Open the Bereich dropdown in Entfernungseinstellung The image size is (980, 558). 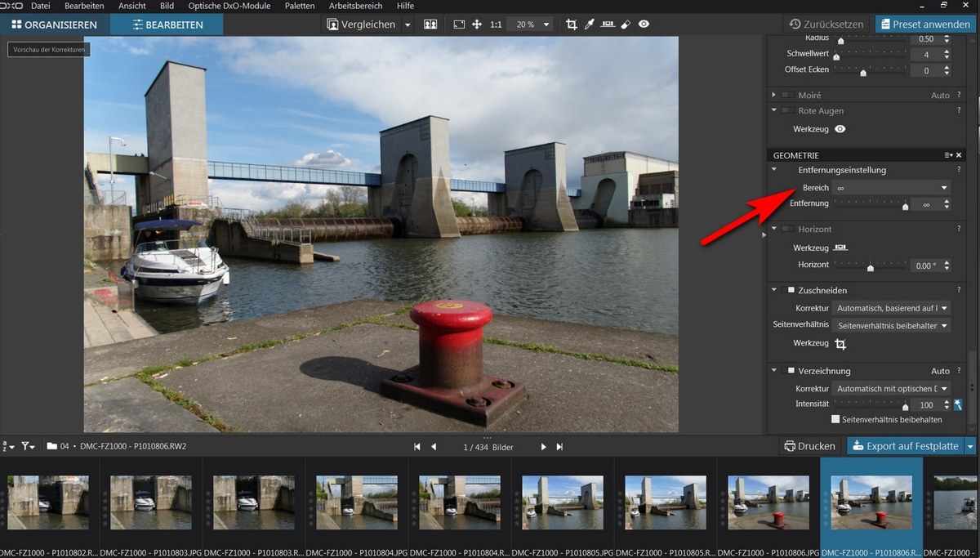tap(892, 188)
